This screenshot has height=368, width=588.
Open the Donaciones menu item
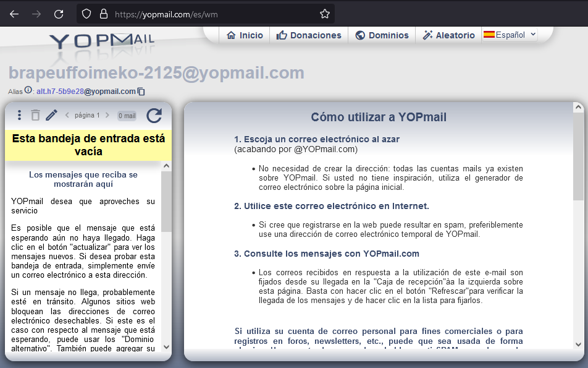tap(309, 35)
